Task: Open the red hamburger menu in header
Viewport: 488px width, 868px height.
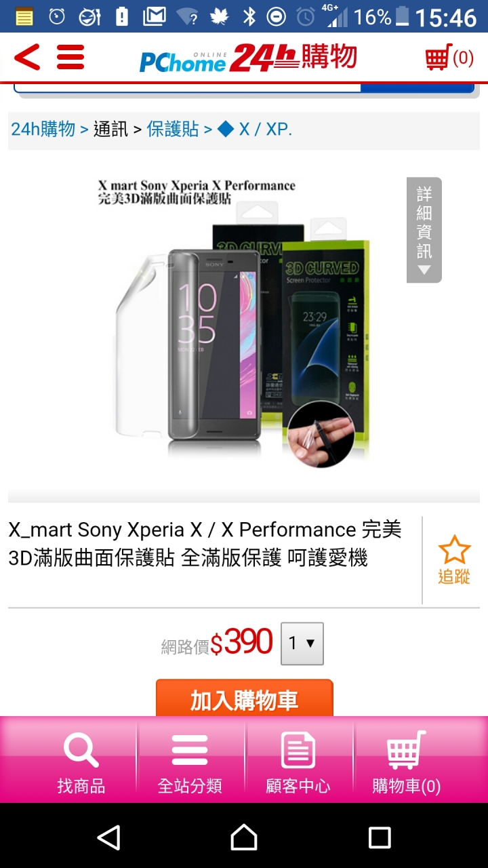Action: pos(70,57)
